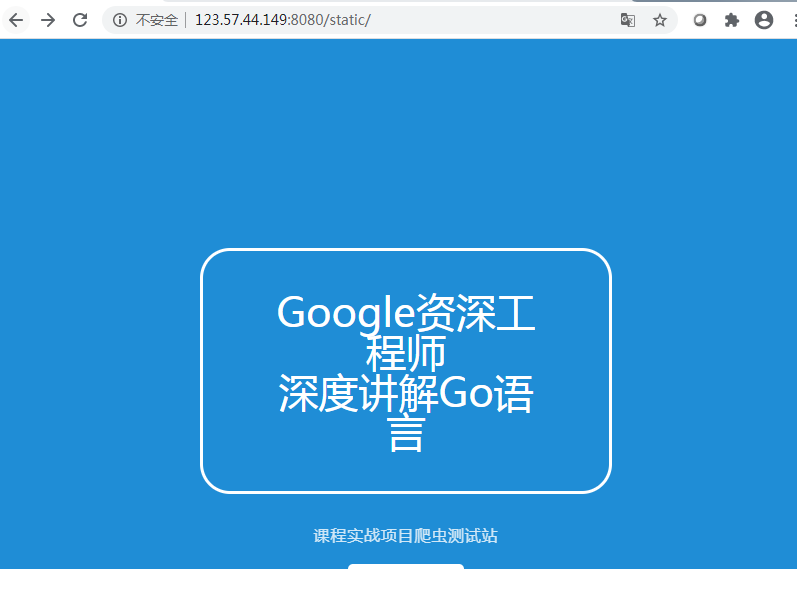The height and width of the screenshot is (596, 797).
Task: Click the white button below the subtitle
Action: point(406,566)
